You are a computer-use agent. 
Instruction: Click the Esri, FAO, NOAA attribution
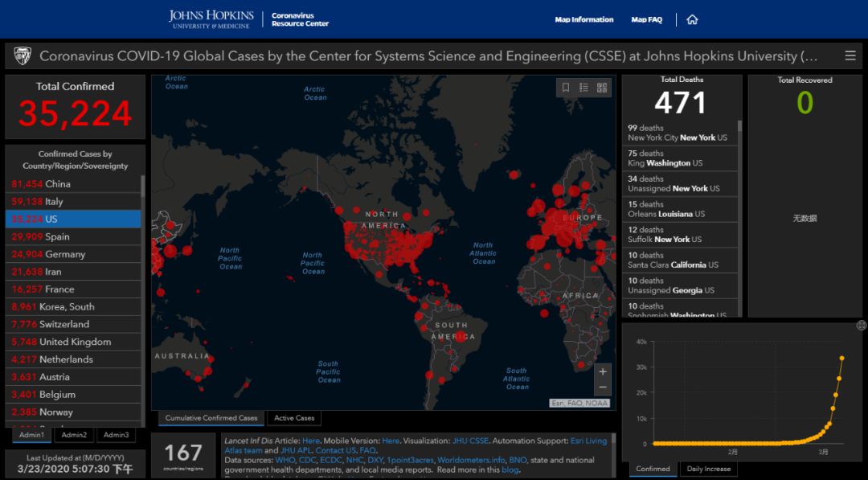(579, 403)
